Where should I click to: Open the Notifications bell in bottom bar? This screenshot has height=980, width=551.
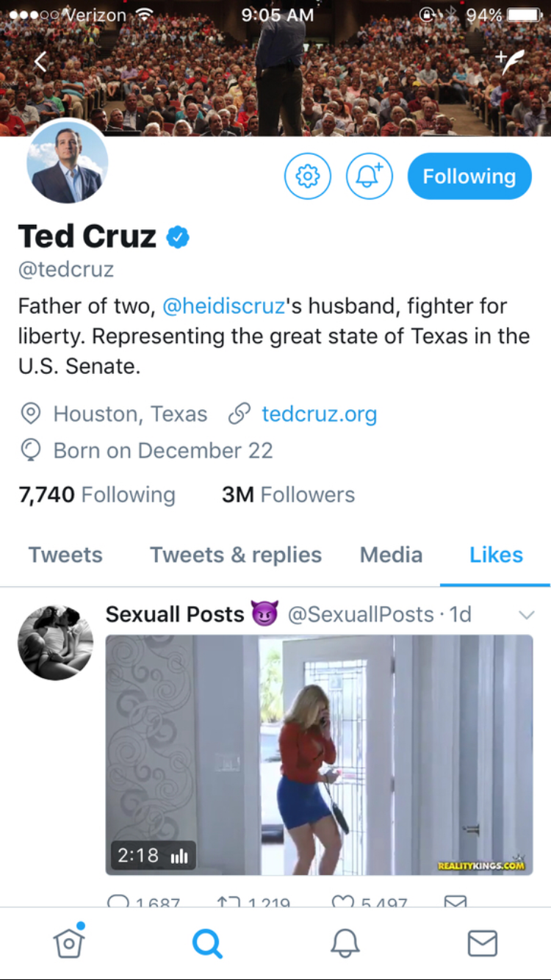tap(345, 943)
